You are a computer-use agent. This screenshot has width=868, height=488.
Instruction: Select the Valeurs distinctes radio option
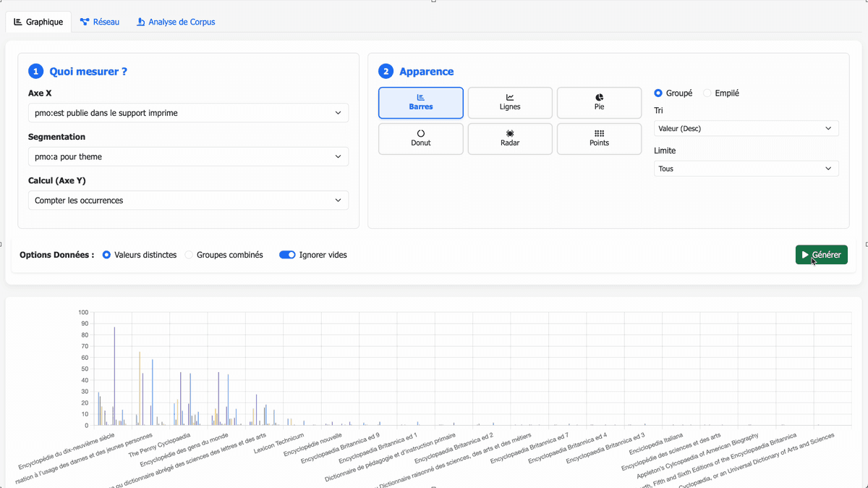coord(107,255)
